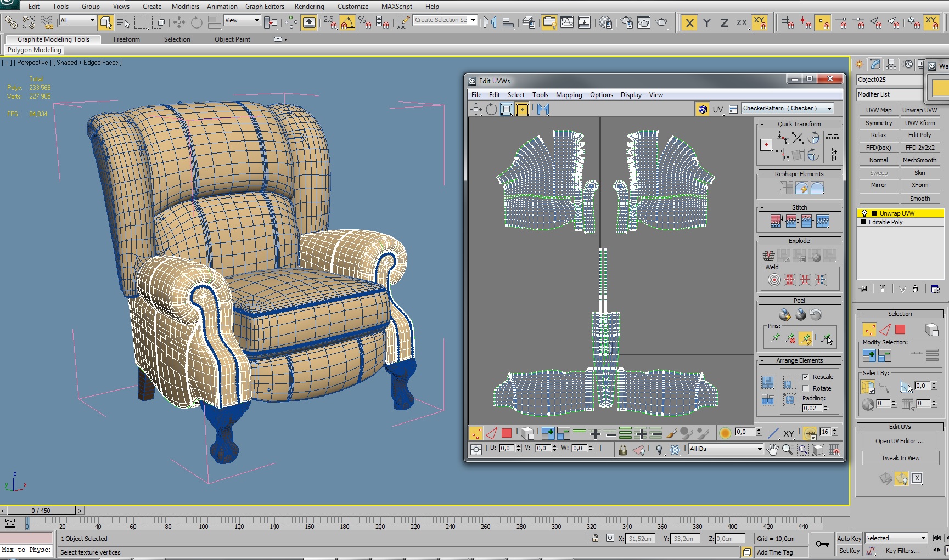Image resolution: width=949 pixels, height=560 pixels.
Task: Click the Pack Custom icon in Arrange Elements
Action: coord(768,382)
